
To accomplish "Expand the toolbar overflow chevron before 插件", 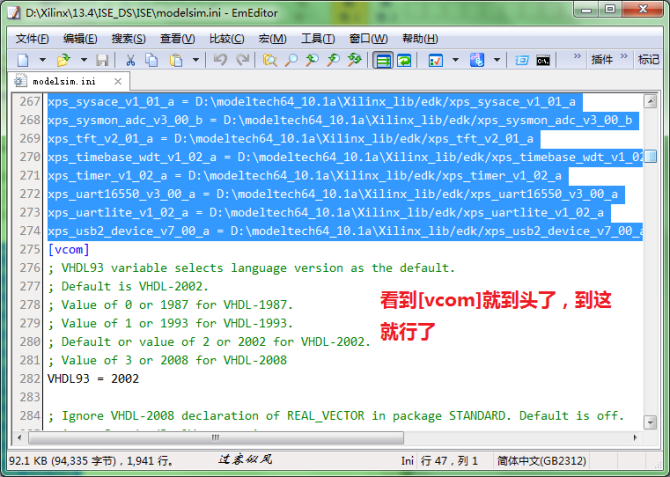I will pos(577,56).
